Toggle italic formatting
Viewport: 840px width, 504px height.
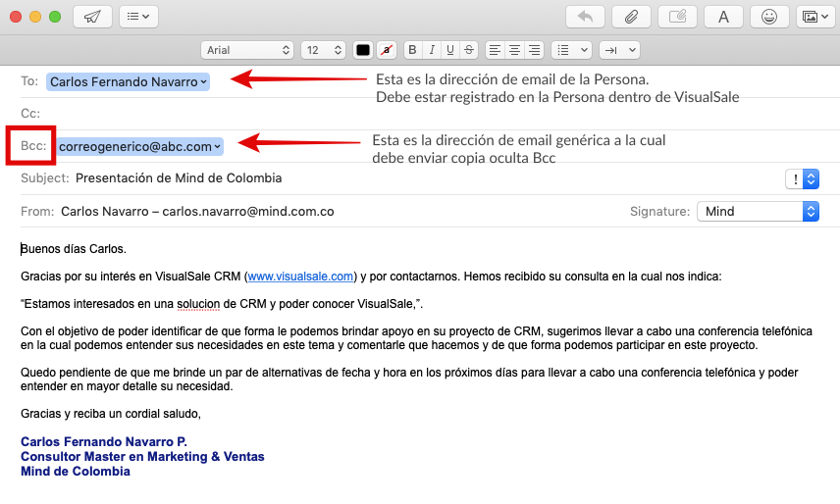431,50
